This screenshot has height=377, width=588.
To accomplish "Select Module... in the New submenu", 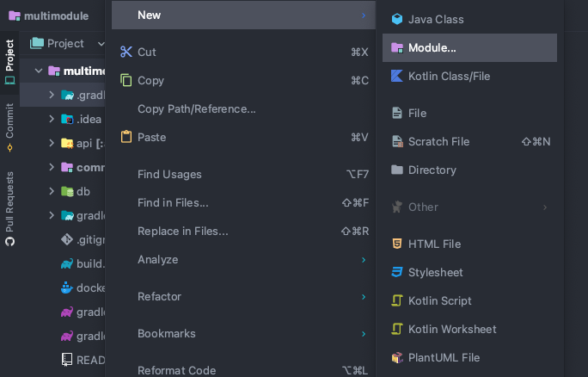I will [x=469, y=47].
